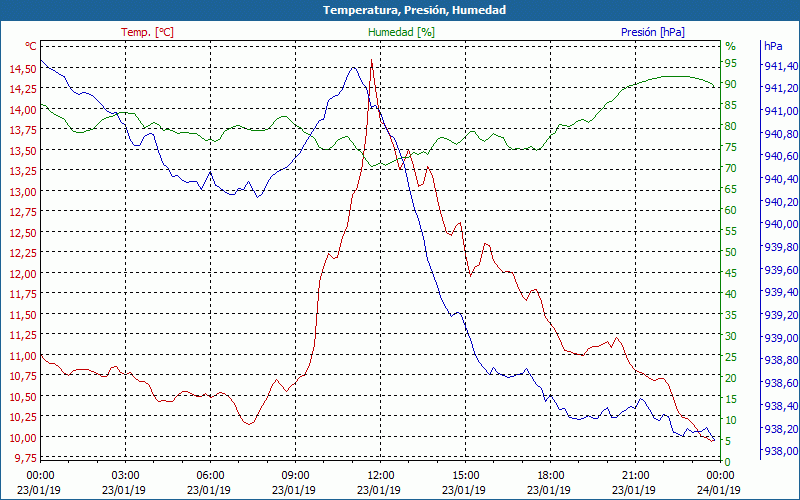Viewport: 800px width, 500px height.
Task: Click the 941,40 pressure axis value
Action: tap(781, 66)
